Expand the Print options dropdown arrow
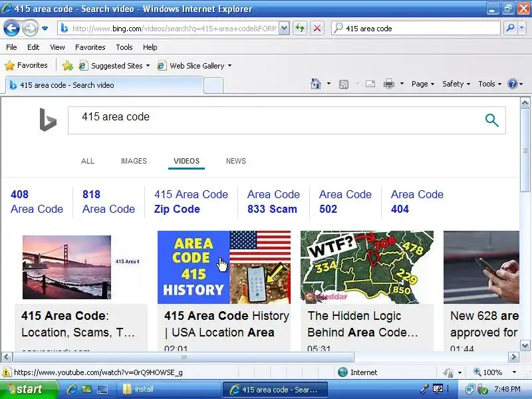The height and width of the screenshot is (399, 532). pos(402,84)
